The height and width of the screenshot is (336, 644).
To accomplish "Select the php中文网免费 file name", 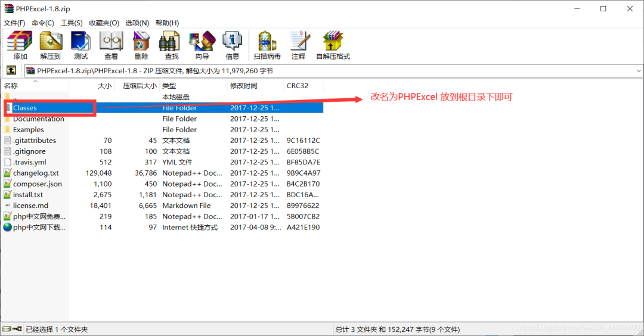I will 39,216.
